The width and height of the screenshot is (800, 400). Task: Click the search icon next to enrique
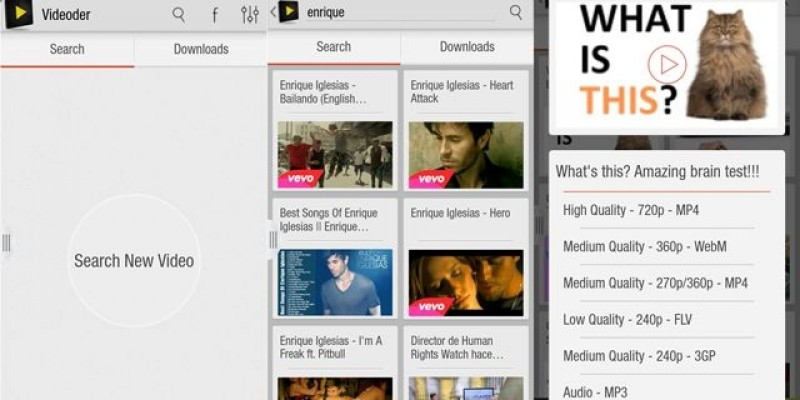pos(516,12)
